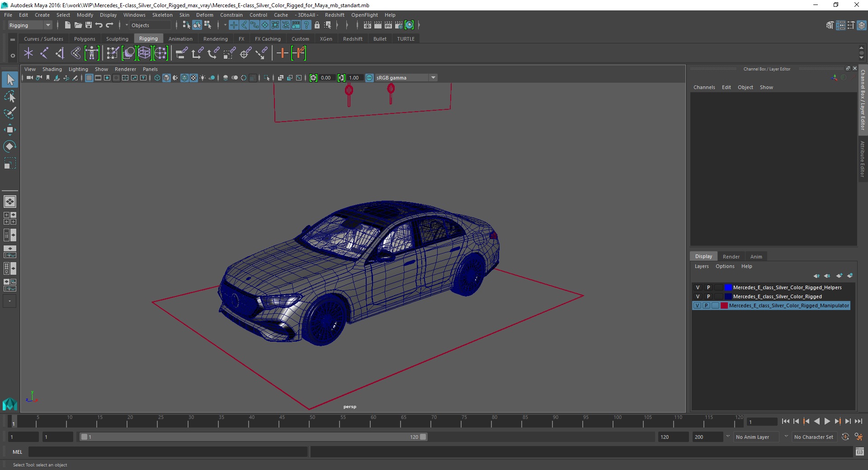Click the Save Scene disk icon
This screenshot has width=868, height=470.
pos(89,25)
